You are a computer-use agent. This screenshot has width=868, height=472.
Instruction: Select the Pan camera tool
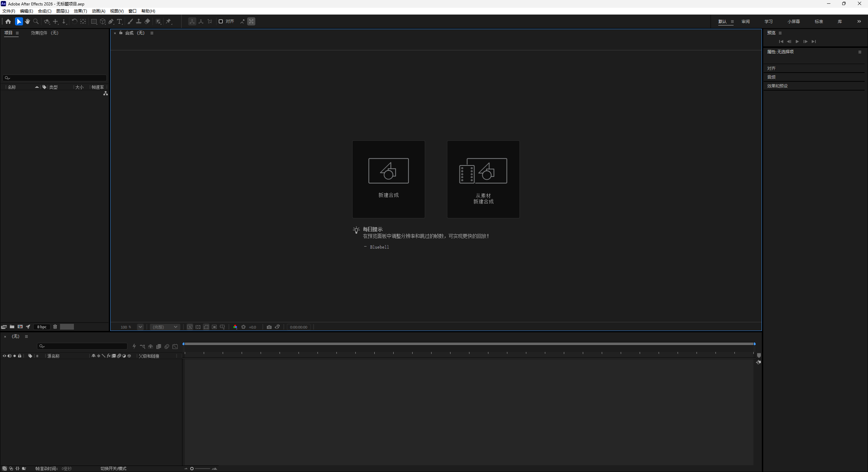(56, 21)
